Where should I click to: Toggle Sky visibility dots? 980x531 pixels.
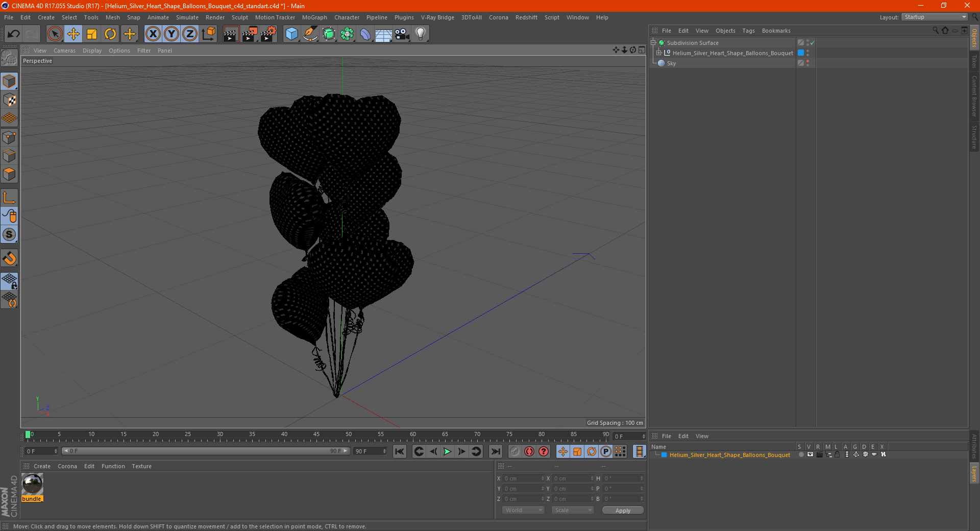point(807,63)
